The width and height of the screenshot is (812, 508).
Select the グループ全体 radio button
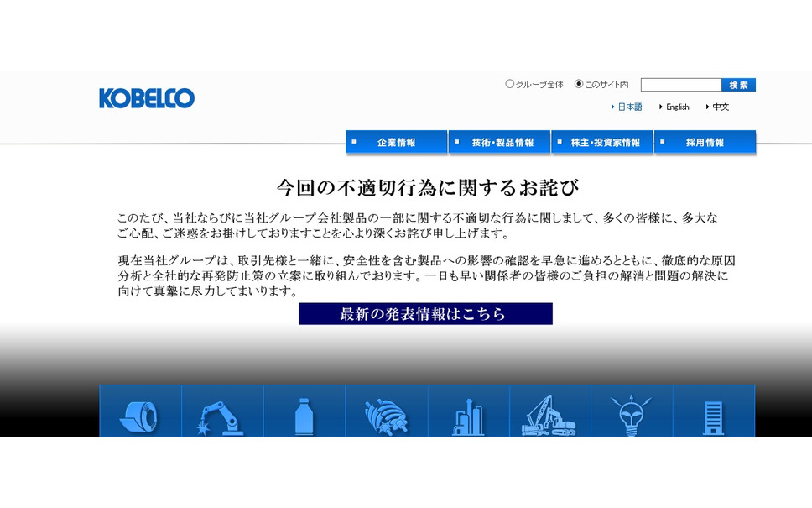click(510, 84)
